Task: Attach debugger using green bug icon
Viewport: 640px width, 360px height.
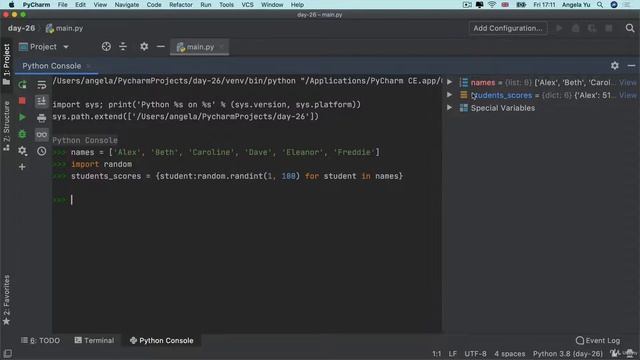Action: click(22, 134)
